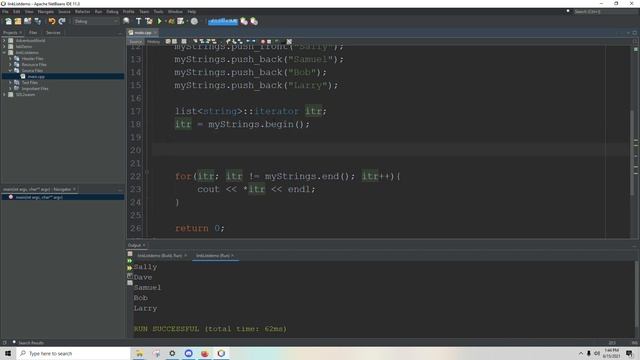Click the Search field at top right
This screenshot has width=640, height=360.
tap(605, 11)
